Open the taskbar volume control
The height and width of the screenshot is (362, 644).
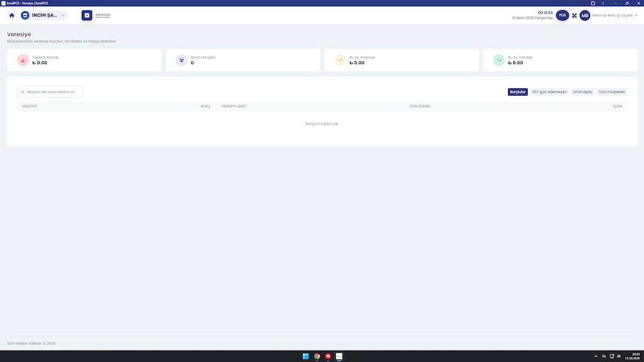click(619, 356)
